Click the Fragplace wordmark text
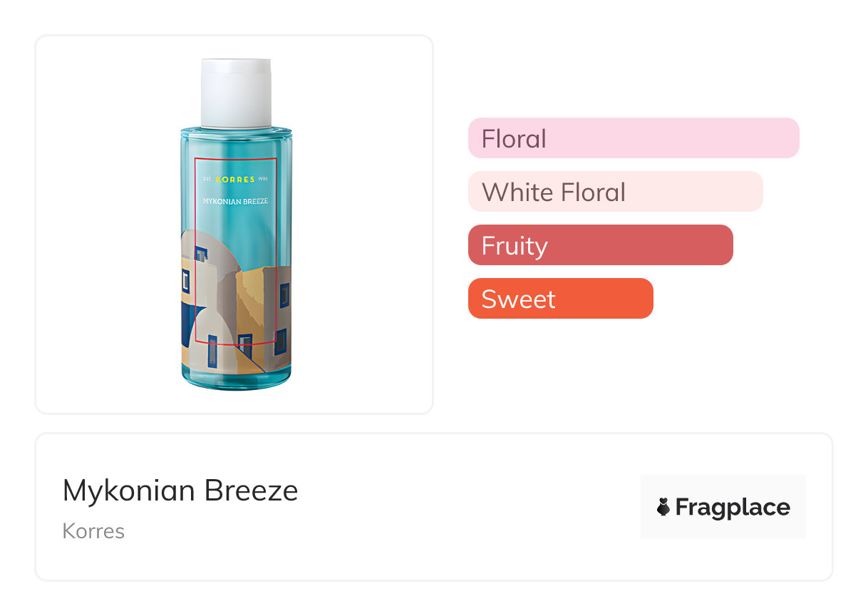The height and width of the screenshot is (616, 868). pyautogui.click(x=733, y=507)
